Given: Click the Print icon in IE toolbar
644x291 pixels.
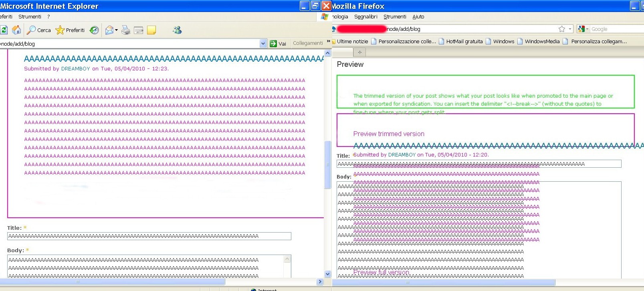Looking at the screenshot, I should click(126, 30).
